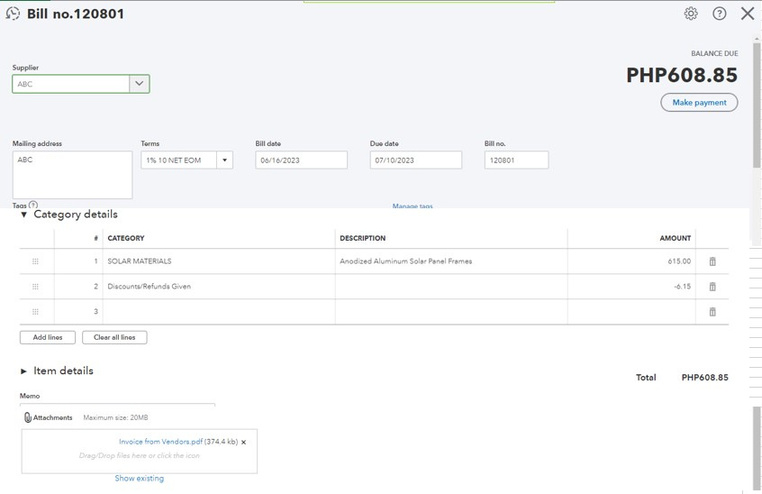Grab the drag handle of line 3

(x=35, y=312)
